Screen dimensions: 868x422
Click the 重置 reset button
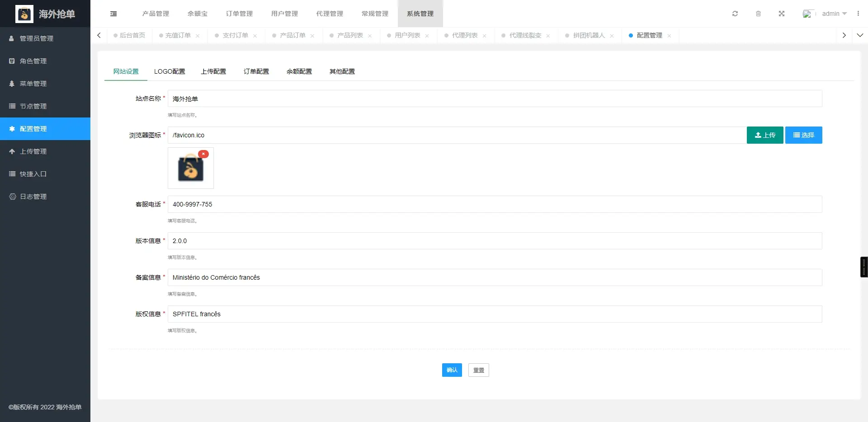(x=478, y=370)
